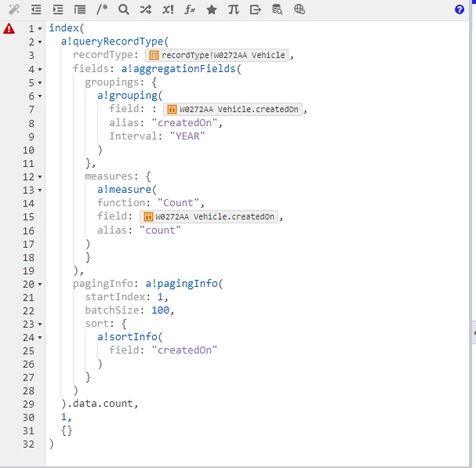This screenshot has width=476, height=468.
Task: Click the Vehicle.createdOn chip on line 7
Action: [x=233, y=109]
